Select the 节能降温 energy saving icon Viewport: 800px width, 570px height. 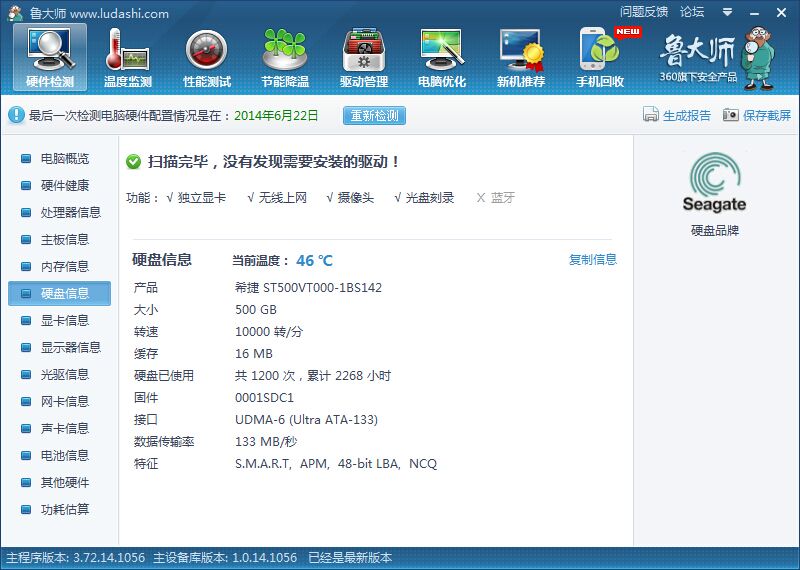pos(285,57)
